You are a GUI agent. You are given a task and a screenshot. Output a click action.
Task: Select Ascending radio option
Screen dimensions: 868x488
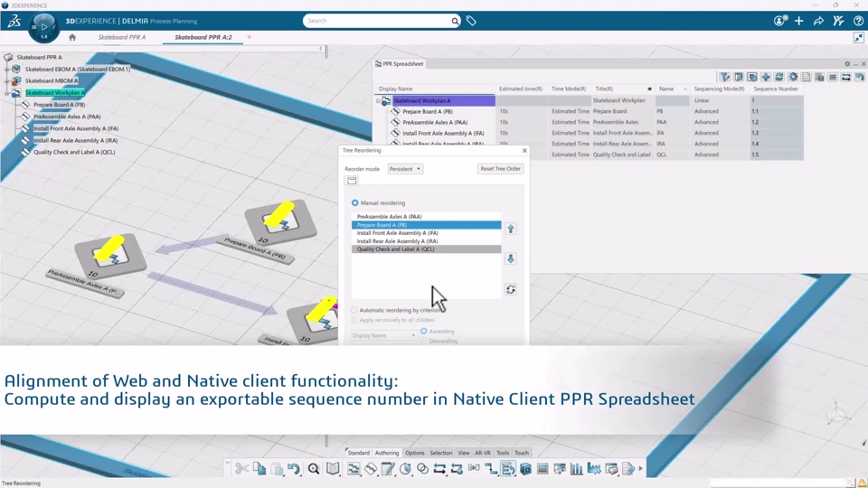(x=423, y=331)
